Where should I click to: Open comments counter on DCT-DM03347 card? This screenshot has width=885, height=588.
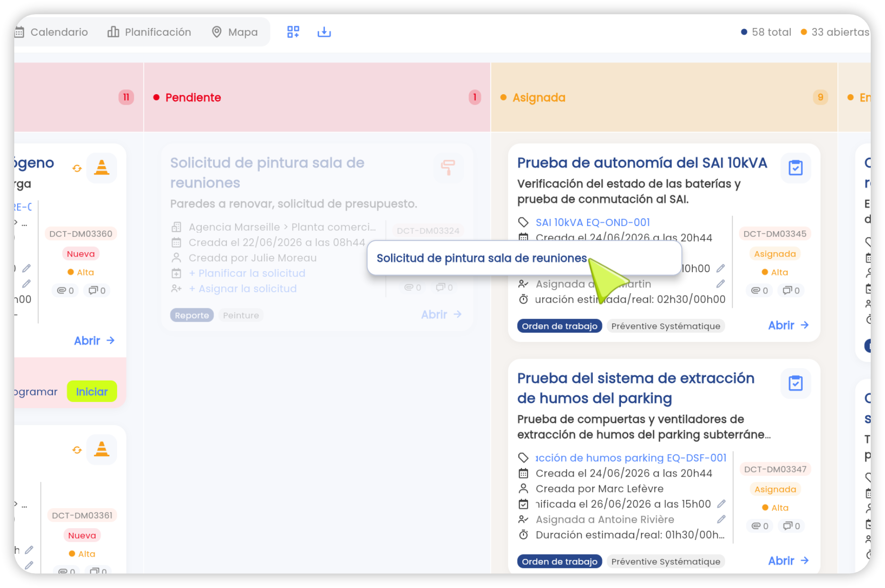click(792, 526)
